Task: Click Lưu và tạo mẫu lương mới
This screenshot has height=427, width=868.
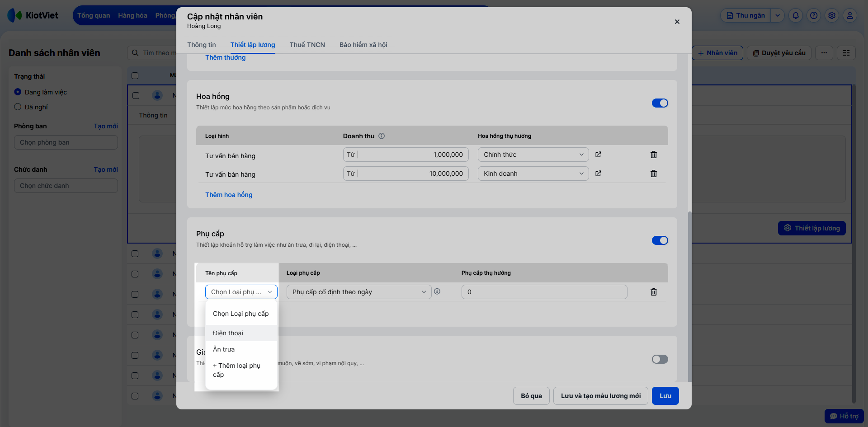Action: (x=601, y=396)
